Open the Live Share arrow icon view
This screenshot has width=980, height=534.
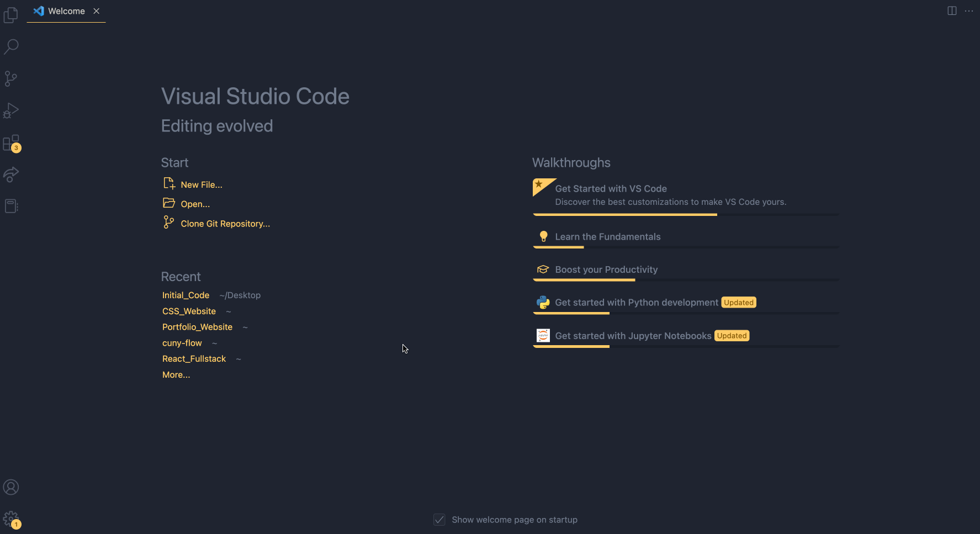(x=11, y=175)
